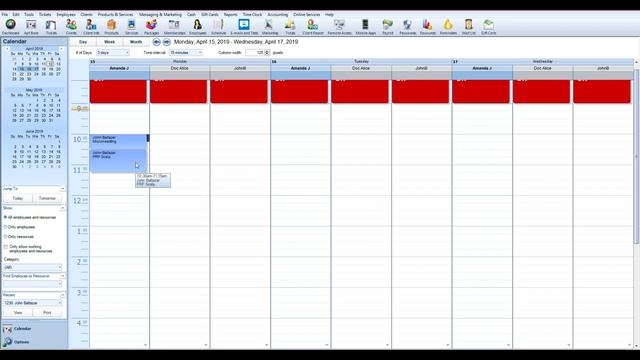Click the Tomorrow button
This screenshot has height=360, width=640.
[x=47, y=198]
